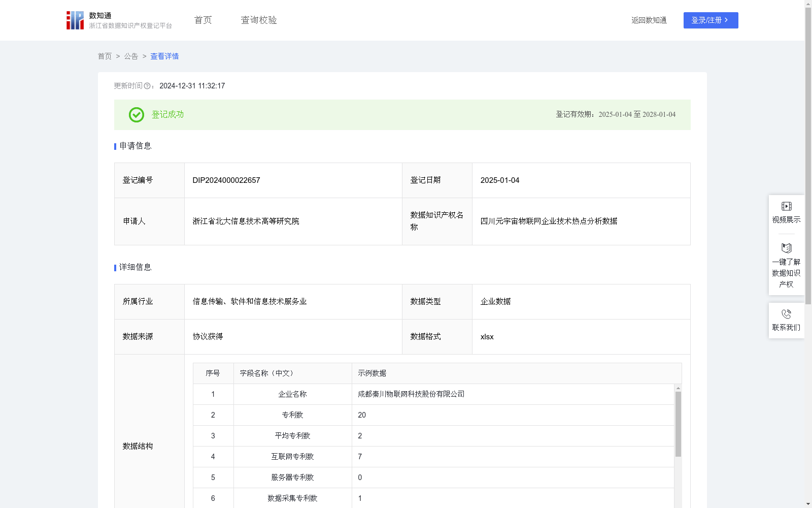
Task: Click the 平均专利数 field cell
Action: coord(293,436)
